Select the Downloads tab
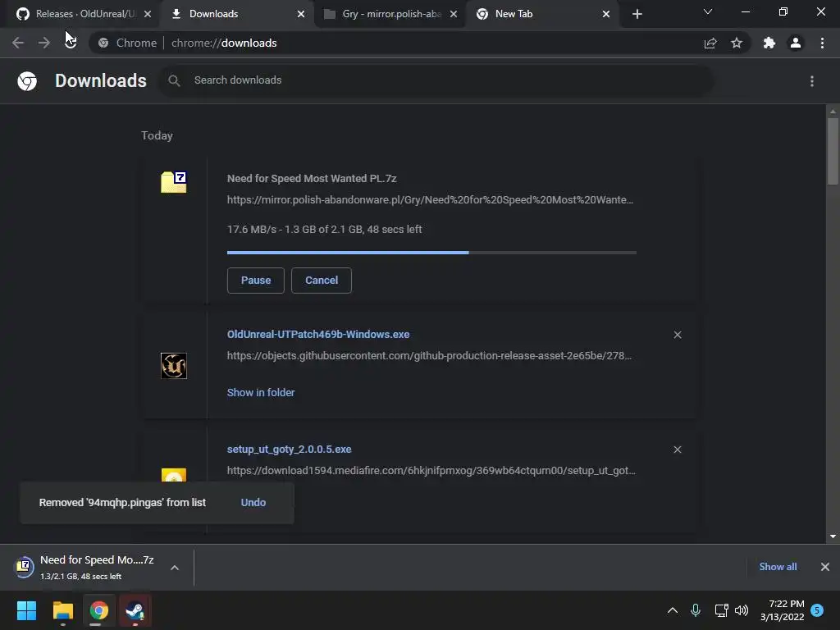 (234, 14)
